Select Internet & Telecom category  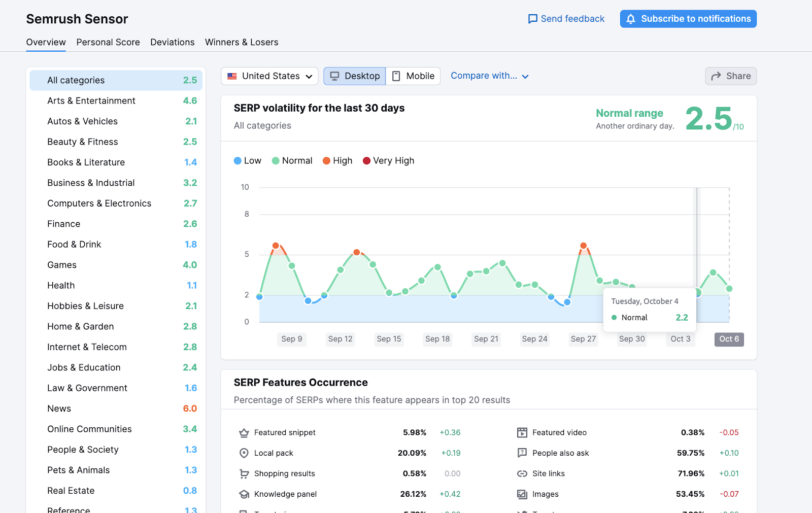tap(116, 347)
